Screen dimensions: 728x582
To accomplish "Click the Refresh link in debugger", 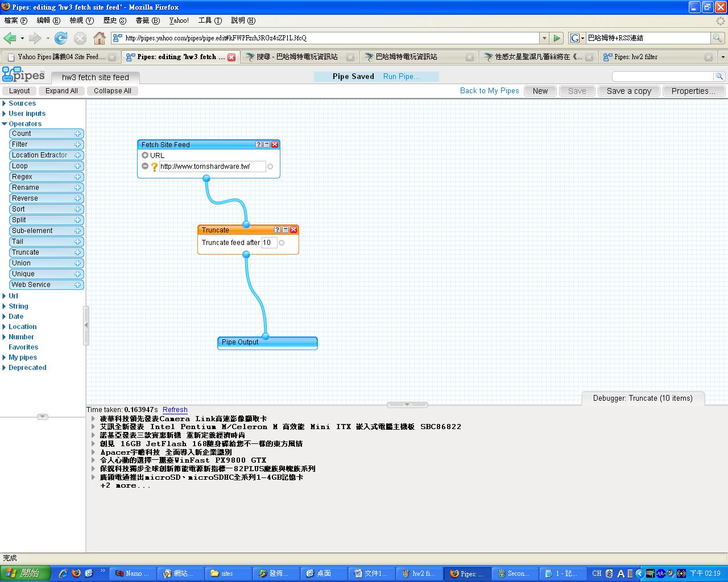I will click(x=175, y=410).
